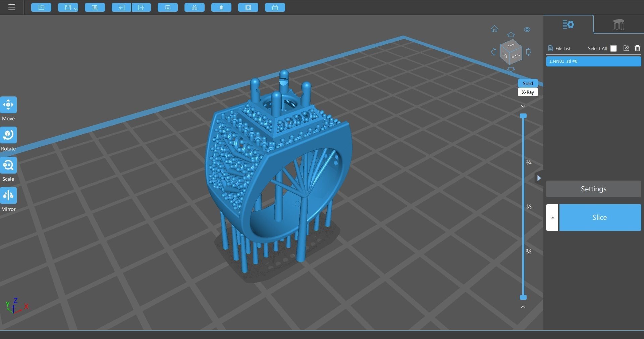Viewport: 644px width, 339px height.
Task: Switch to X-Ray render mode
Action: coord(528,92)
